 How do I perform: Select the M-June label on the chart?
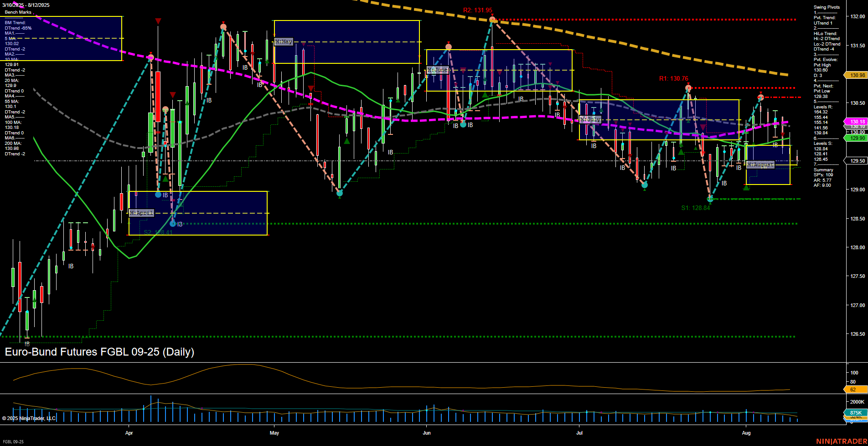coord(438,70)
